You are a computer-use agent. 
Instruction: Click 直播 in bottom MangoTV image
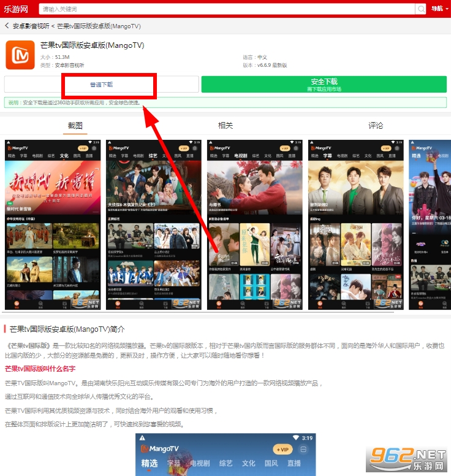point(294,463)
